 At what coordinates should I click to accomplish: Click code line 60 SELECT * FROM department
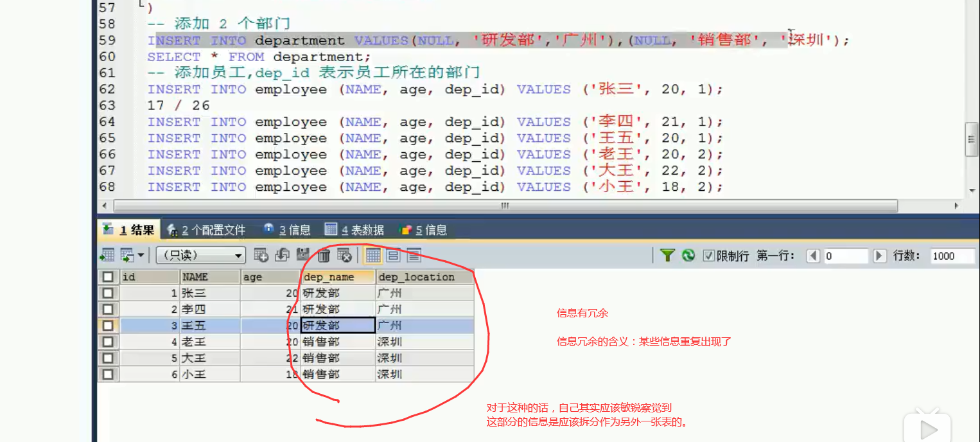(x=259, y=57)
